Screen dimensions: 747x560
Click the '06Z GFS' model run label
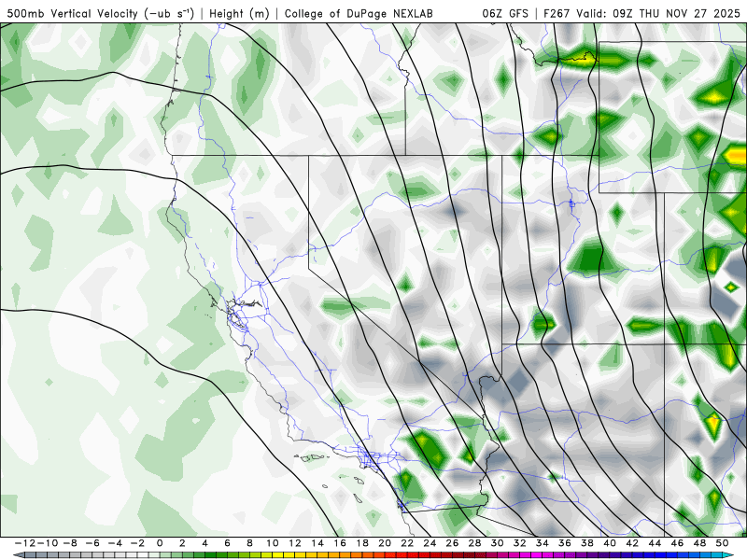point(505,13)
